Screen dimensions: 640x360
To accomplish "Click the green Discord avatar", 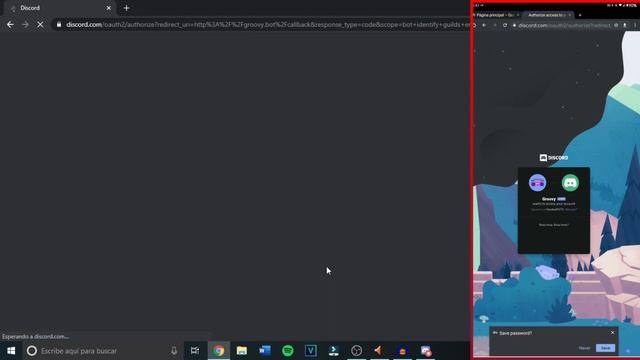I will pos(570,182).
